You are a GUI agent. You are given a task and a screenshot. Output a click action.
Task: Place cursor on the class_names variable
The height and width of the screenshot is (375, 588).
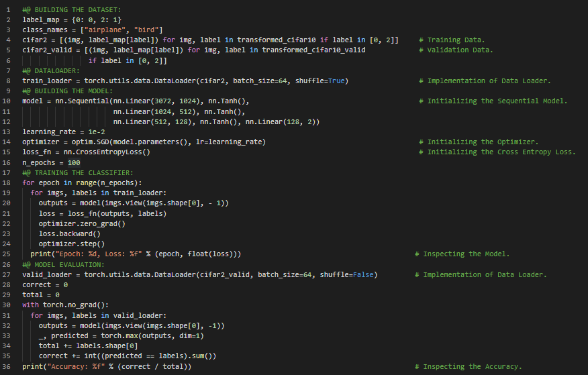pyautogui.click(x=45, y=30)
